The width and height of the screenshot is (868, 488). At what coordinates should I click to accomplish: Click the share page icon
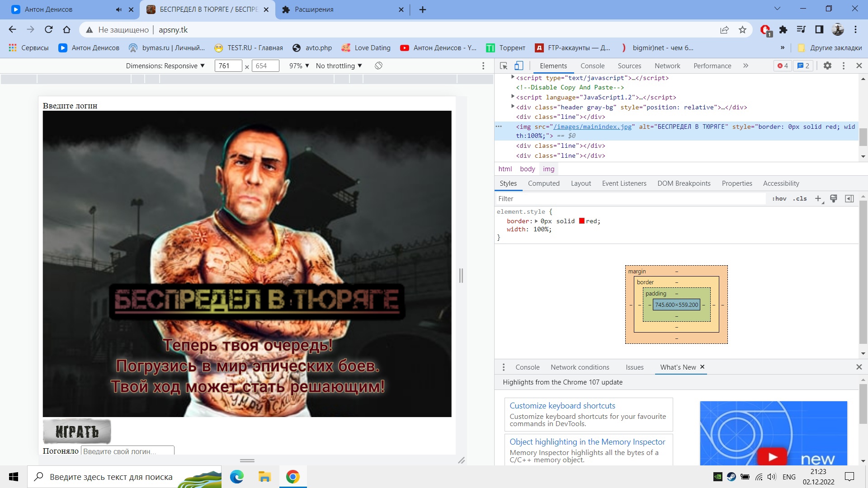(724, 30)
